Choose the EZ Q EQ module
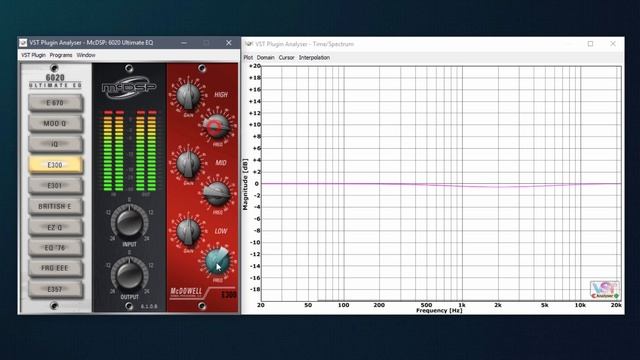The image size is (640, 360). tap(56, 227)
